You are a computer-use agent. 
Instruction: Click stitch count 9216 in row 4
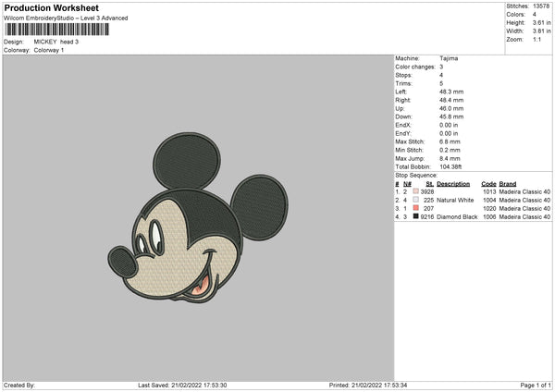coord(427,217)
